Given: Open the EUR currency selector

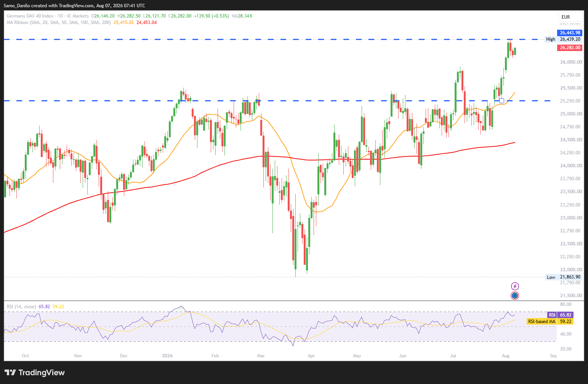Looking at the screenshot, I should click(x=570, y=17).
